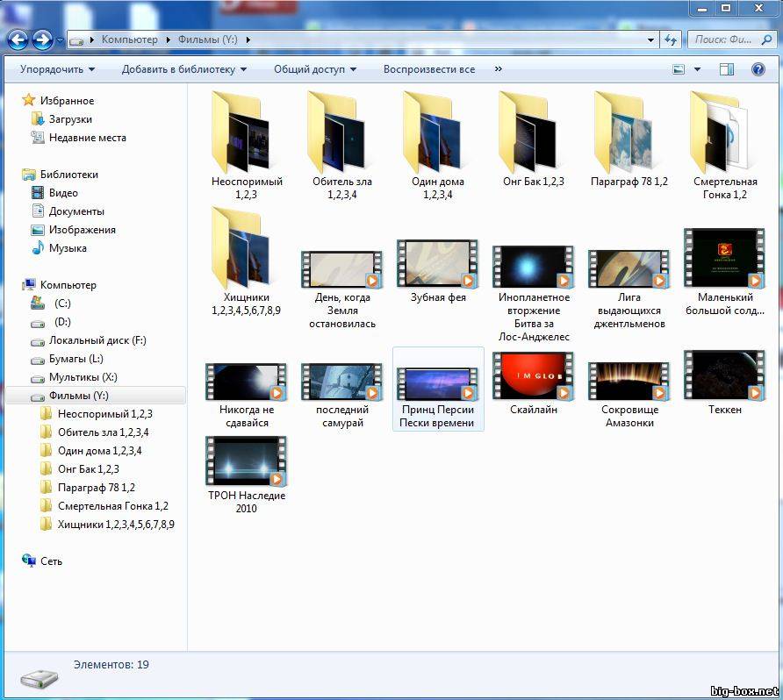Viewport: 783px width, 700px height.
Task: Open Загрузки in the sidebar
Action: 70,119
